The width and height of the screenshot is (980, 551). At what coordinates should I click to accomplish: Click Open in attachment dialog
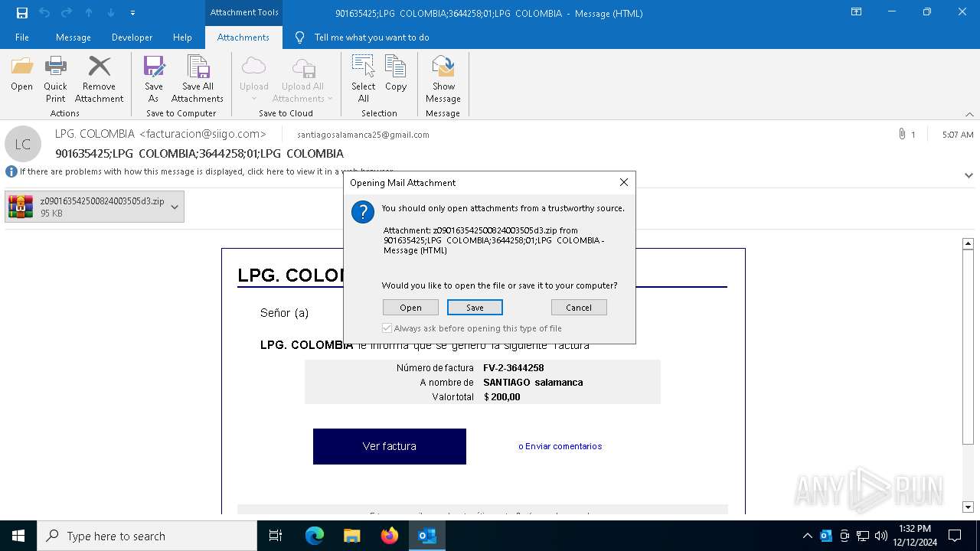[x=410, y=308]
